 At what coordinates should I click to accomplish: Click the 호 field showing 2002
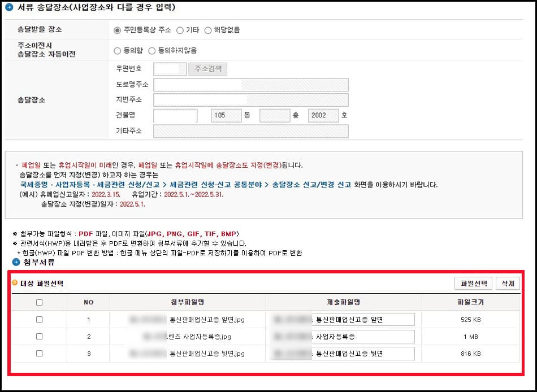pos(323,115)
